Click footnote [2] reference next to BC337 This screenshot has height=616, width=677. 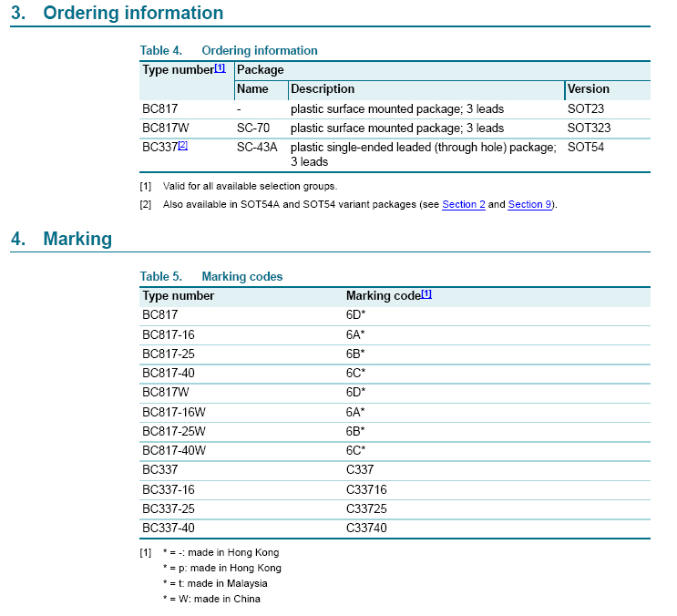(x=182, y=146)
